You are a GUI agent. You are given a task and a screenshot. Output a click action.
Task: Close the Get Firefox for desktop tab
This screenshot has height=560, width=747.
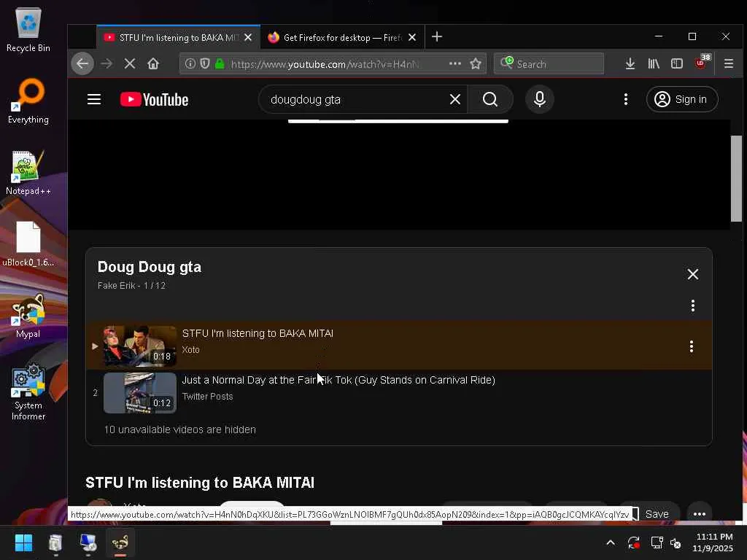pyautogui.click(x=412, y=37)
